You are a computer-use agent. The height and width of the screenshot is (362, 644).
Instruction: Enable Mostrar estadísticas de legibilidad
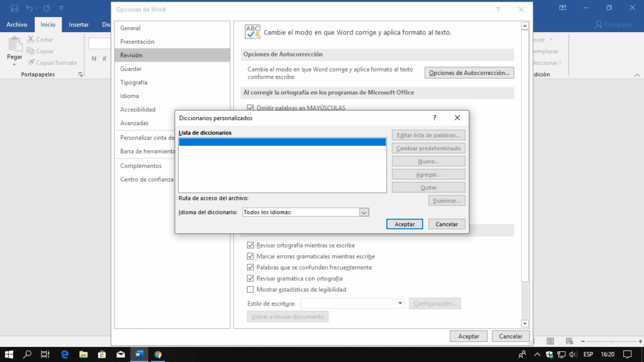(250, 290)
